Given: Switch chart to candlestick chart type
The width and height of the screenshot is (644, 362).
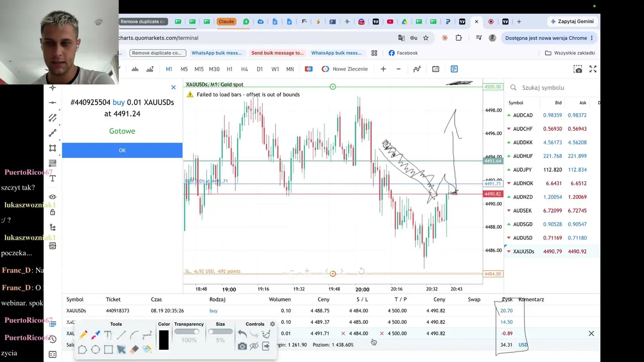Looking at the screenshot, I should pyautogui.click(x=150, y=69).
